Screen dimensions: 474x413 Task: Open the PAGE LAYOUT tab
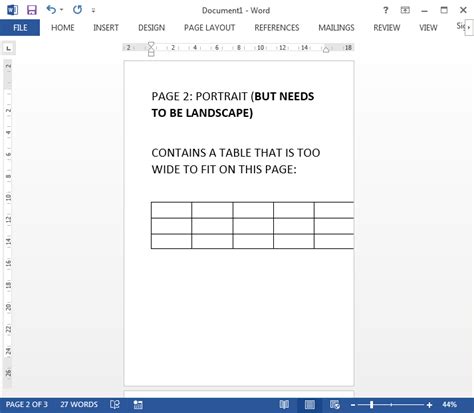(x=210, y=28)
